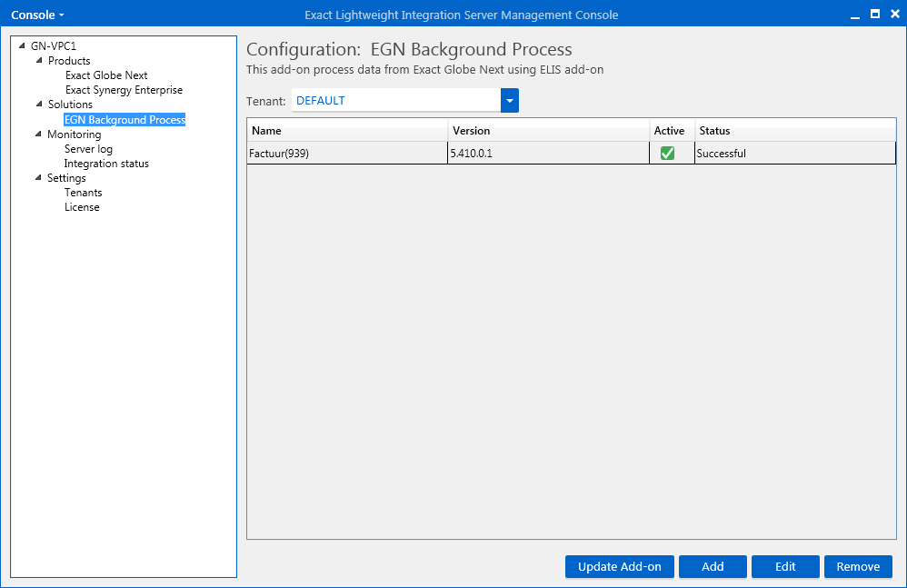Click the Edit button
907x588 pixels.
(785, 566)
